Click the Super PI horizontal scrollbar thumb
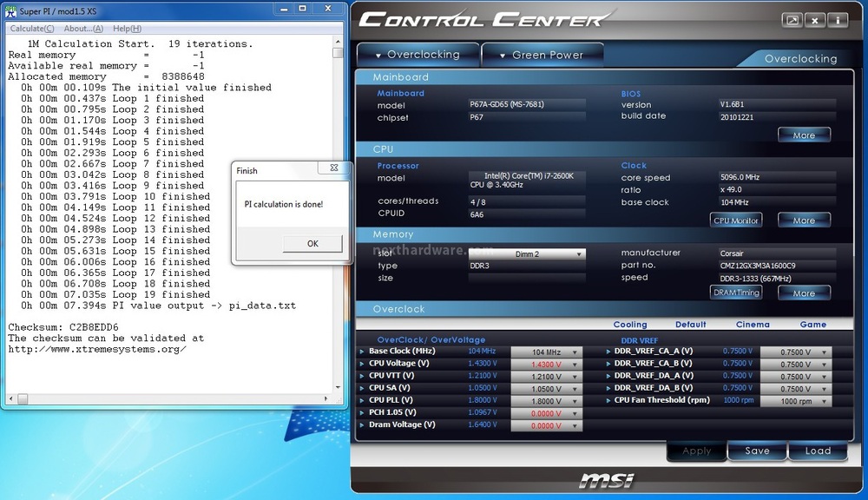Viewport: 868px width, 500px height. pyautogui.click(x=23, y=398)
